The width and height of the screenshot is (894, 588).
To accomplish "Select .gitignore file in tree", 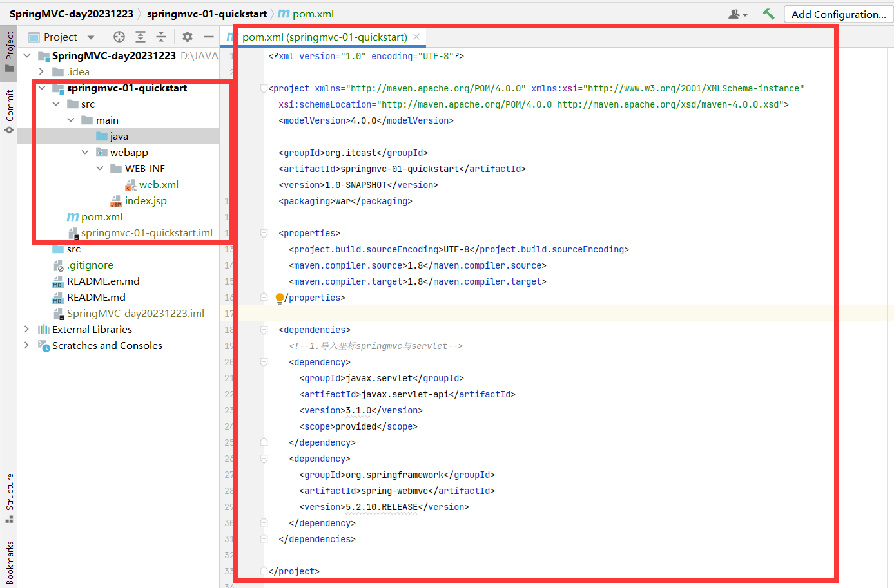I will [x=83, y=265].
